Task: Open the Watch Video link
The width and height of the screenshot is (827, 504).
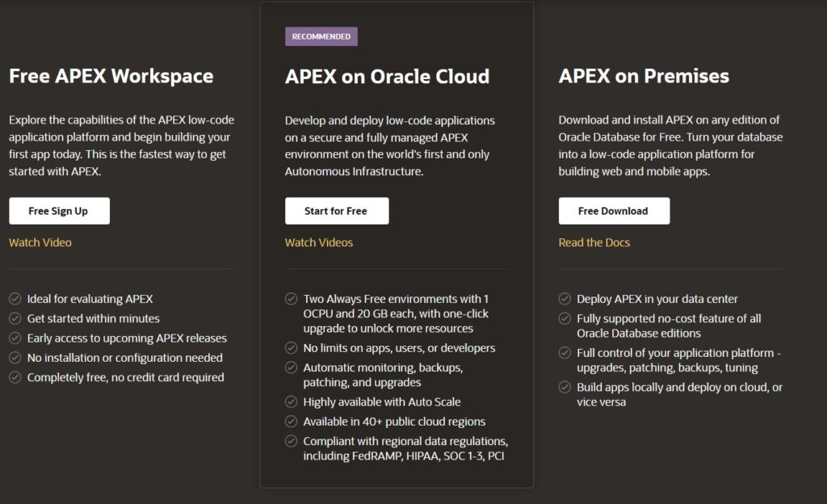Action: 40,242
